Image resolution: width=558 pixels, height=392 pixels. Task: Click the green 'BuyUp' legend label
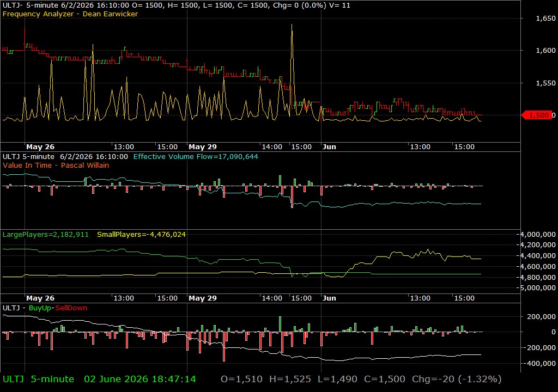click(40, 308)
